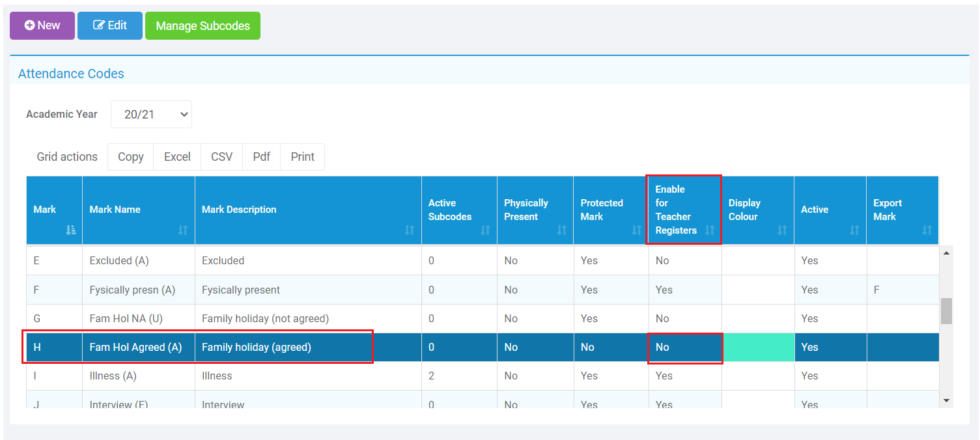
Task: Select the Illness (A) row
Action: pos(113,376)
